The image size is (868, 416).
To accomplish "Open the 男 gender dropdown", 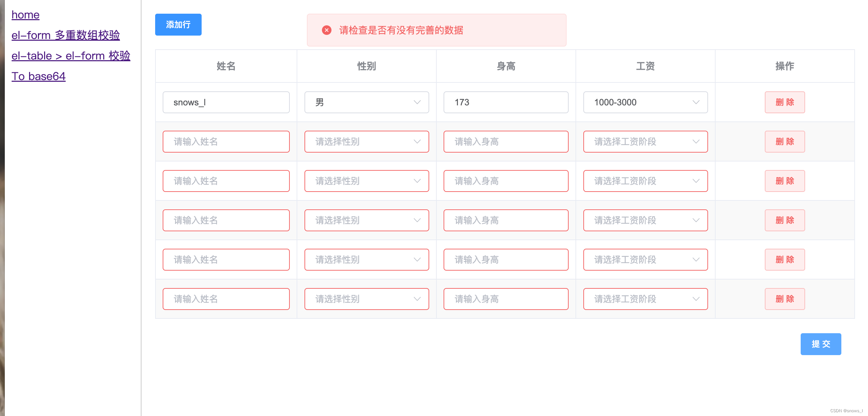I will coord(366,102).
